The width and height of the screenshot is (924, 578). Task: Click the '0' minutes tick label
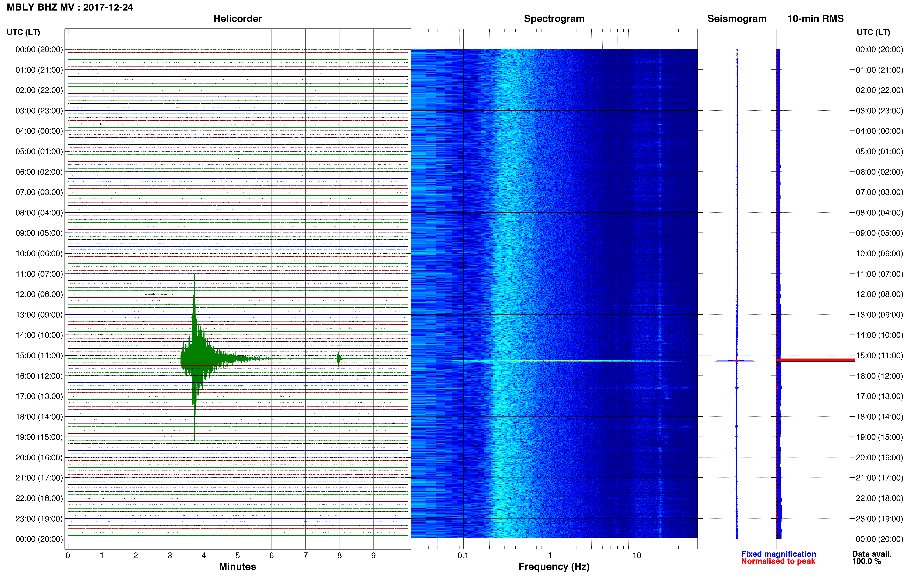(68, 555)
